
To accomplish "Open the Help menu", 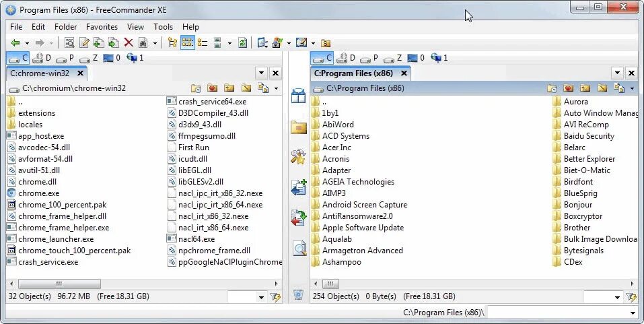I will click(190, 27).
